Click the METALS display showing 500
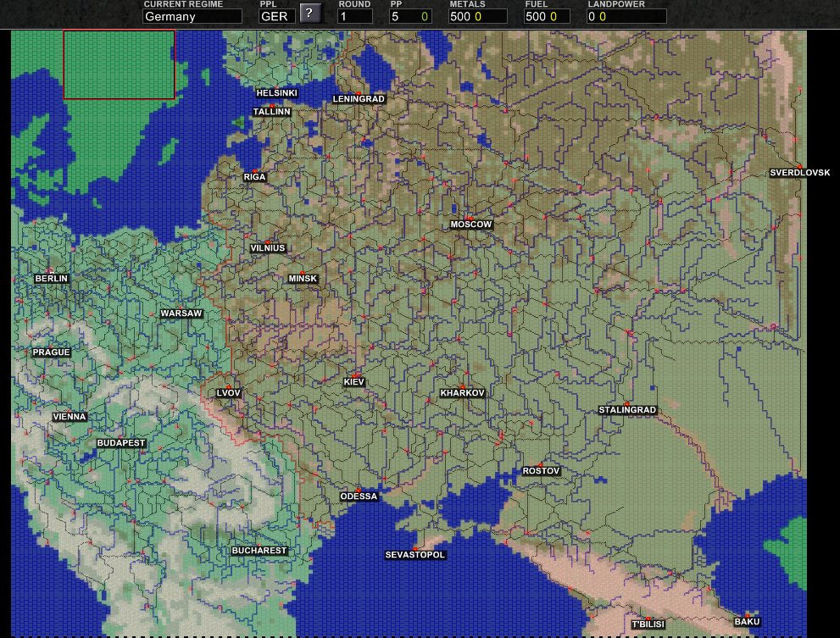Screen dimensions: 840x638 [x=478, y=15]
